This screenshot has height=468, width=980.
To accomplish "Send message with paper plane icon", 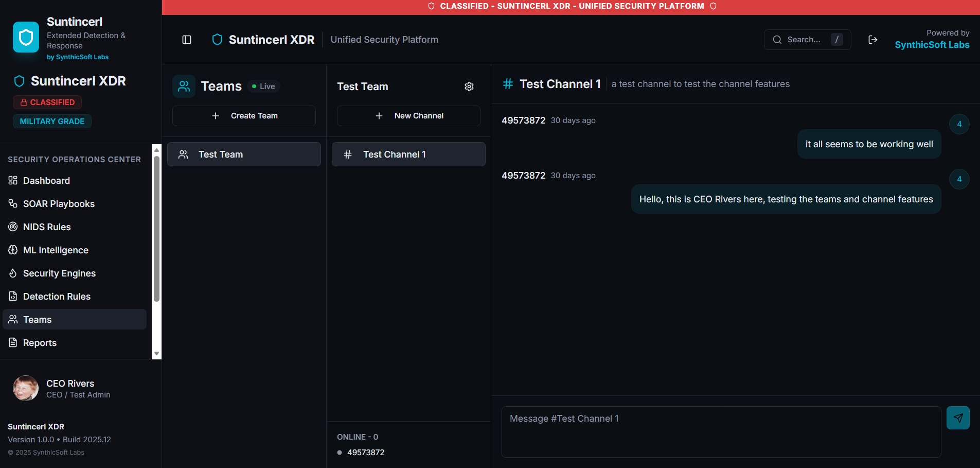I will click(957, 418).
